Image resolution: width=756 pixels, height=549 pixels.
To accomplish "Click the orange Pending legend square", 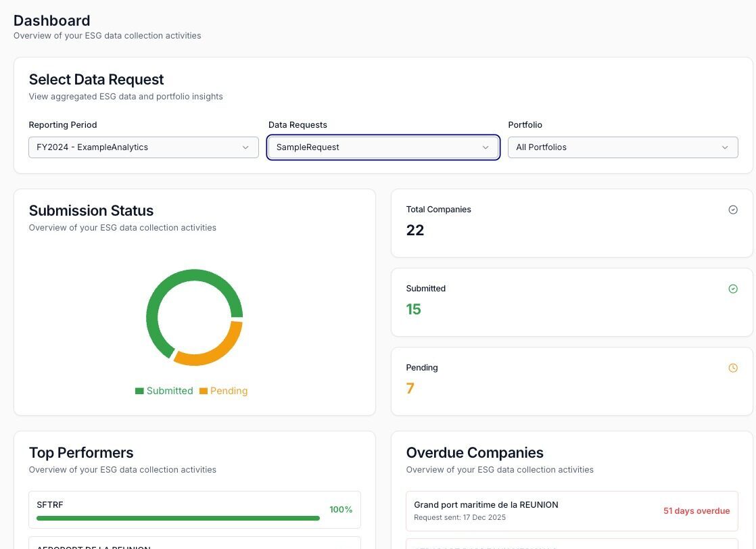I will (x=203, y=391).
